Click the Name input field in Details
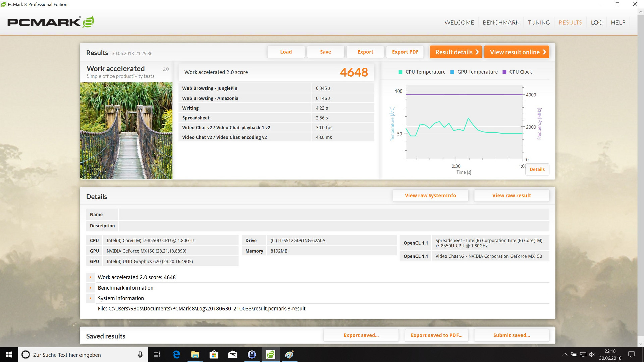Image resolution: width=644 pixels, height=362 pixels. (334, 214)
